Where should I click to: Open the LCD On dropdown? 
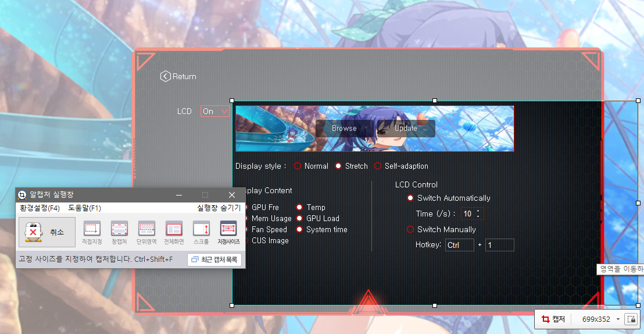(x=215, y=111)
